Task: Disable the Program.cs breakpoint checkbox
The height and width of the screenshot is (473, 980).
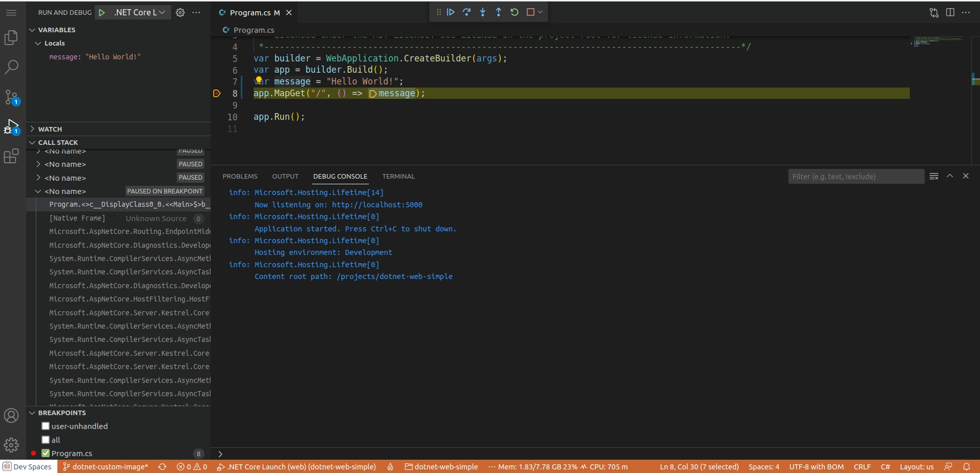Action: pos(46,453)
